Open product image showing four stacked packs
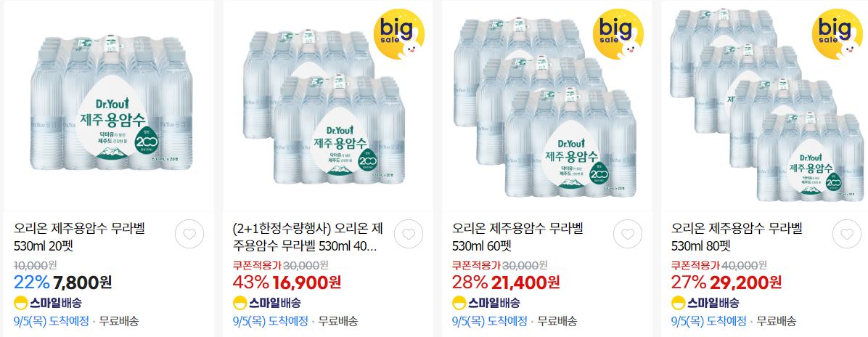 [x=766, y=105]
